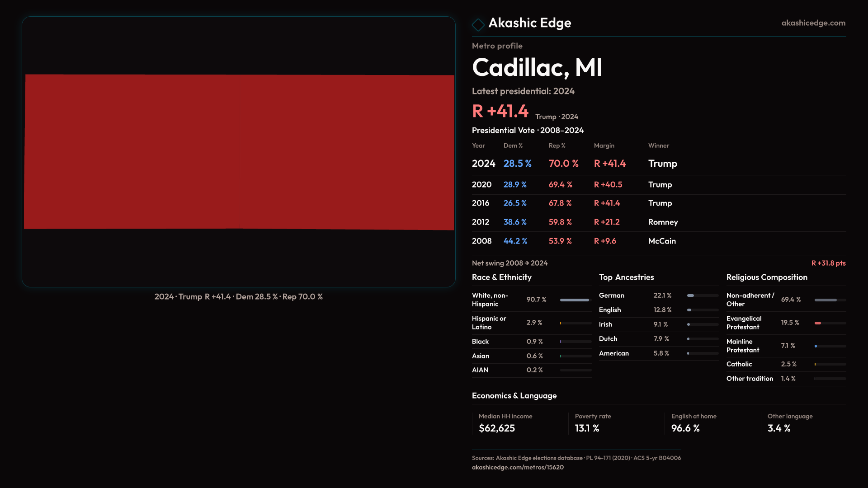Click the R +41.4 headline margin

coord(500,111)
